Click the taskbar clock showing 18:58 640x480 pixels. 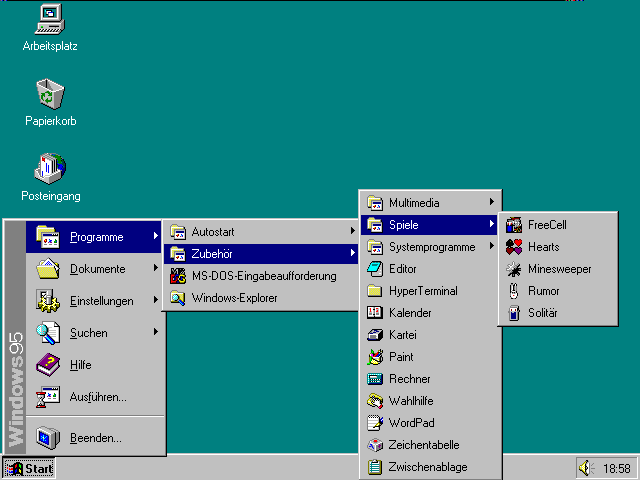tap(617, 469)
